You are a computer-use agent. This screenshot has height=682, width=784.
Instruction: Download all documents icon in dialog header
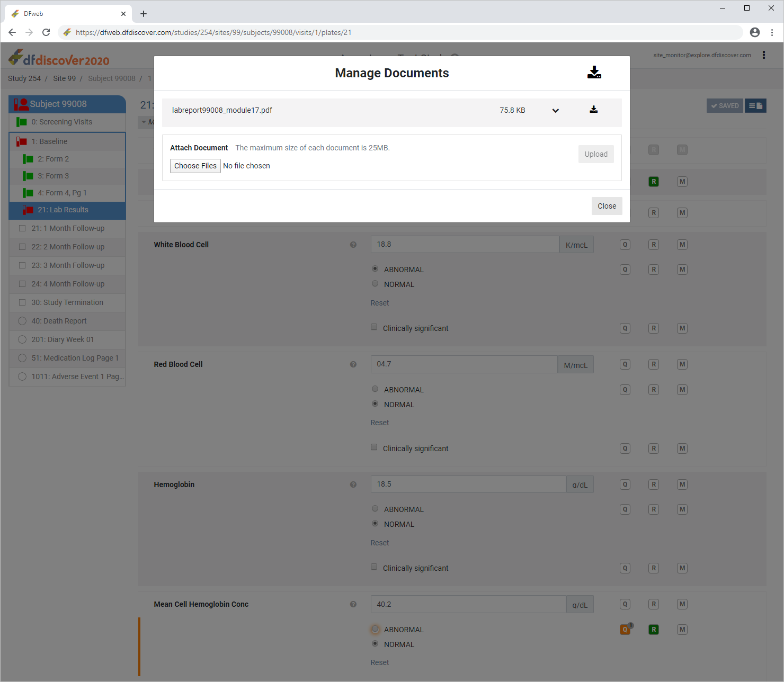point(594,73)
